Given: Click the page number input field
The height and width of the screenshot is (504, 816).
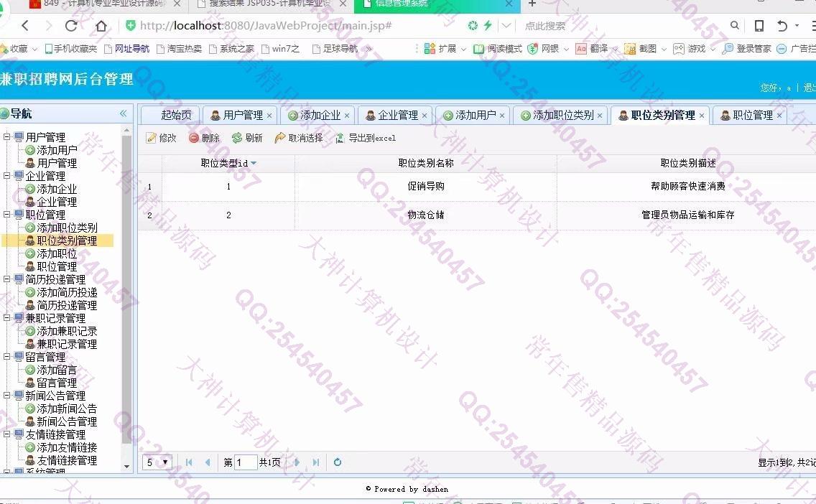Looking at the screenshot, I should tap(246, 462).
